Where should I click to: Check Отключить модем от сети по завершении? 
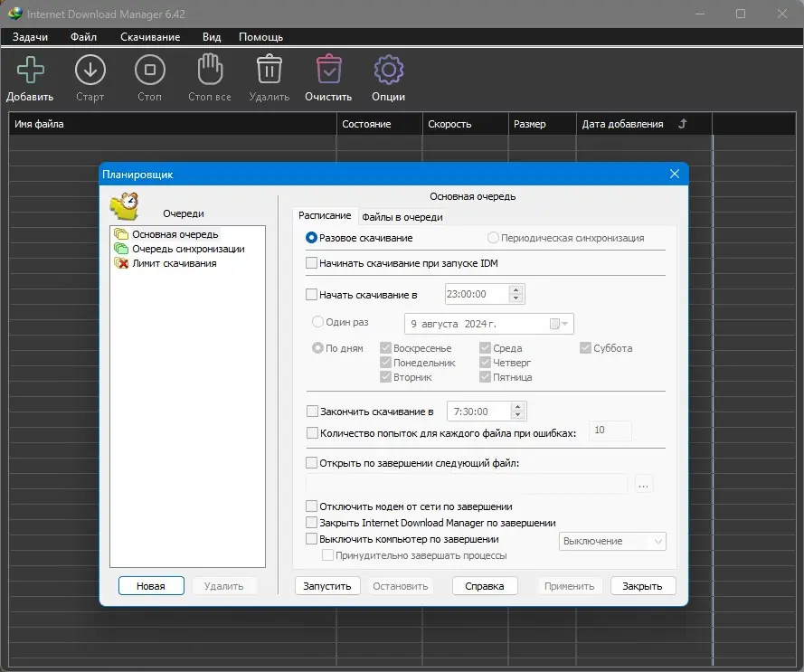tap(311, 506)
